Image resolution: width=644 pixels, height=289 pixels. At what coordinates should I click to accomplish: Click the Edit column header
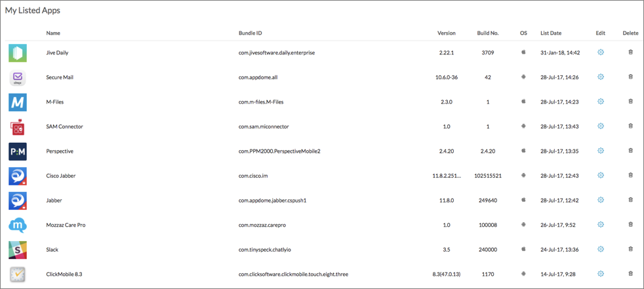tap(601, 33)
